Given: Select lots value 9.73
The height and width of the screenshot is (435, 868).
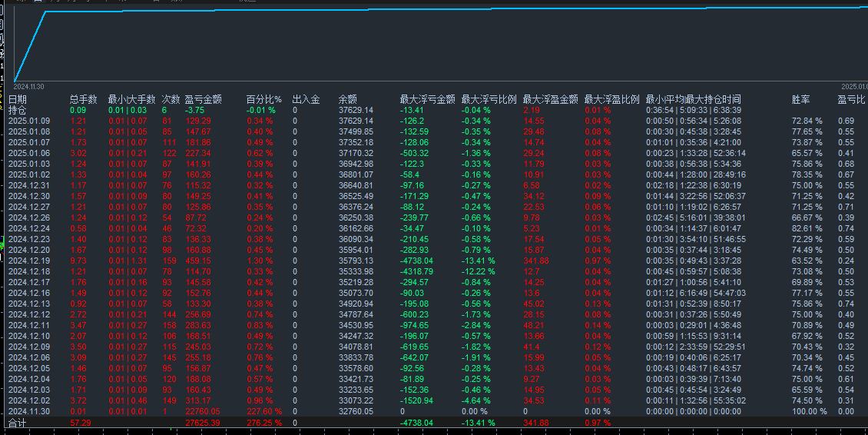Looking at the screenshot, I should point(78,261).
